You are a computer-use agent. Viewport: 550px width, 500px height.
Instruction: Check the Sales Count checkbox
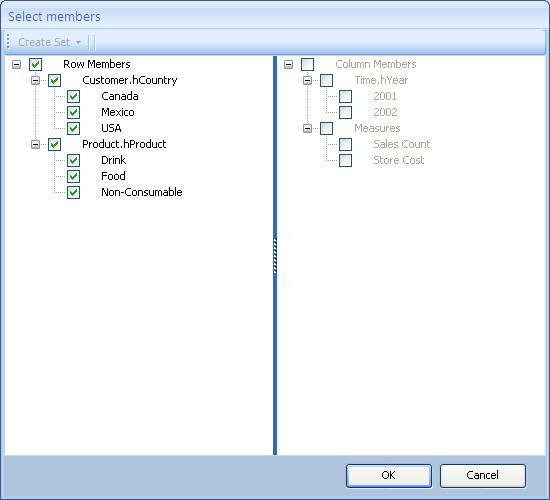pyautogui.click(x=346, y=144)
